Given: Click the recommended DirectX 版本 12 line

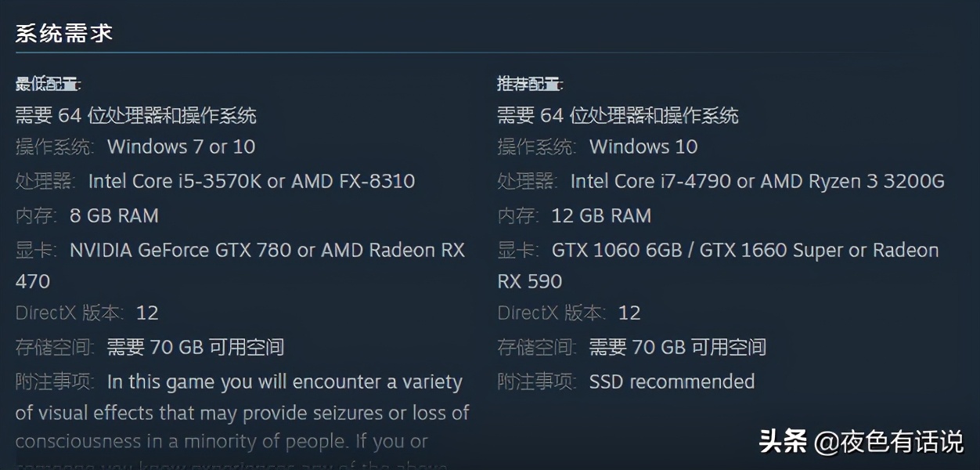Looking at the screenshot, I should [x=569, y=313].
